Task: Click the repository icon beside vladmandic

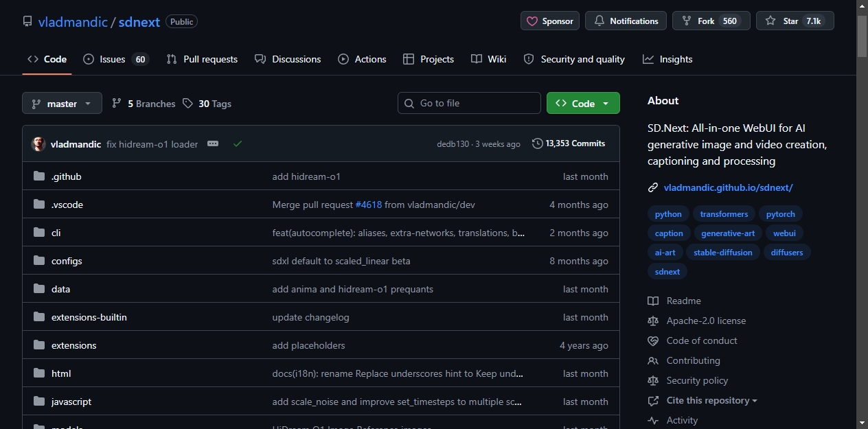Action: pyautogui.click(x=27, y=22)
